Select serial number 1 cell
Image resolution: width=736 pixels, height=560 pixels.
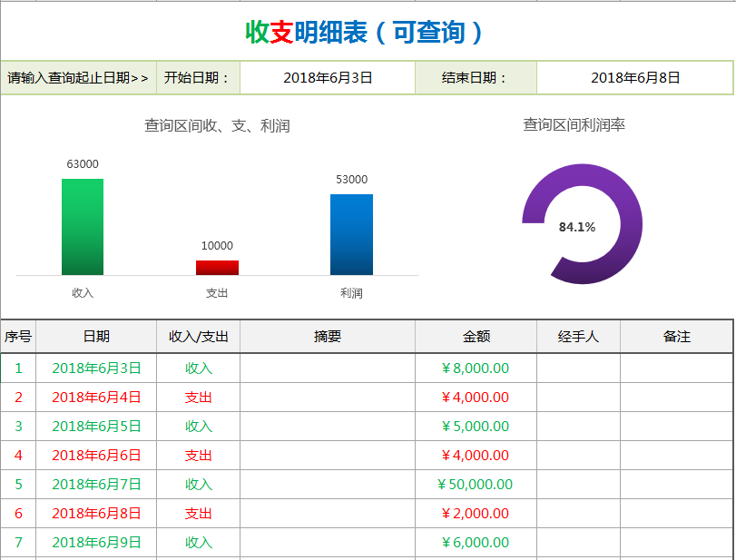18,368
